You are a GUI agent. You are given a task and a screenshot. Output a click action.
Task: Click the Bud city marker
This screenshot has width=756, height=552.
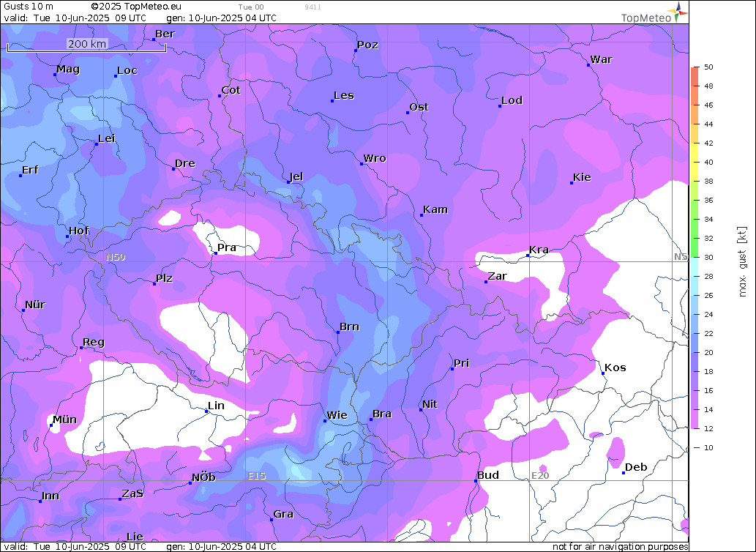point(476,481)
